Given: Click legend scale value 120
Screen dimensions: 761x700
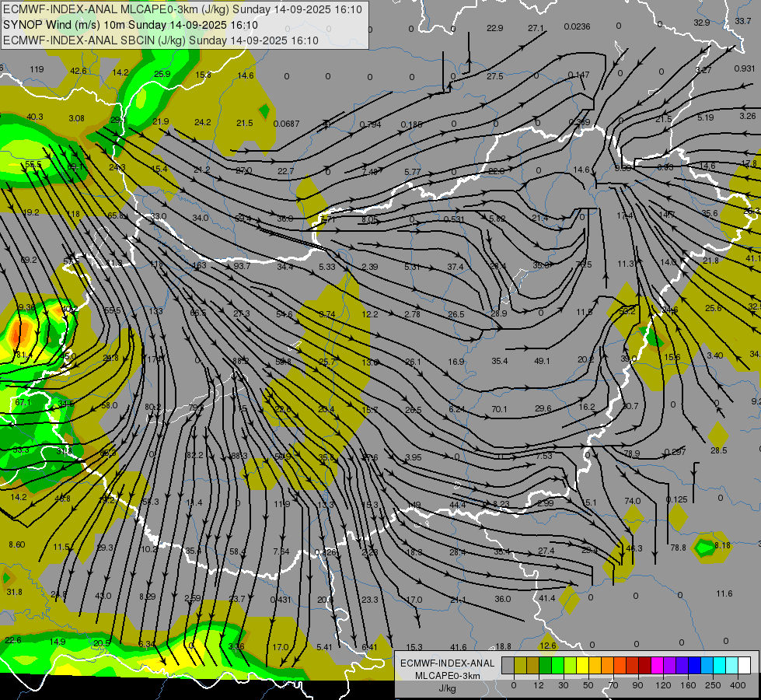Looking at the screenshot, I should 664,685.
